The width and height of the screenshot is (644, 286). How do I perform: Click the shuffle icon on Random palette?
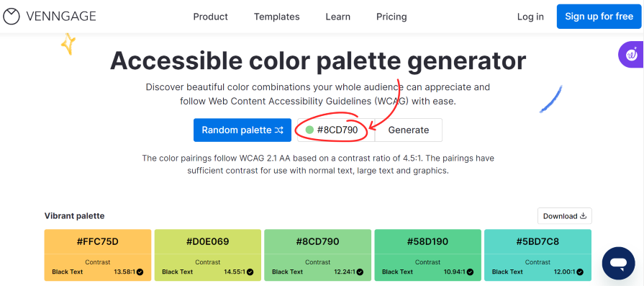(279, 130)
